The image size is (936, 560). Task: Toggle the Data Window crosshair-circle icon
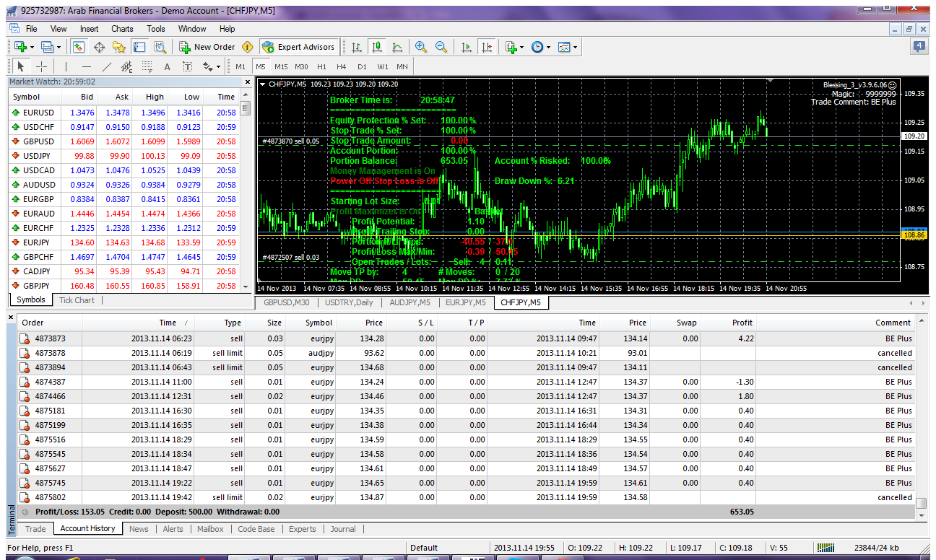(x=99, y=47)
